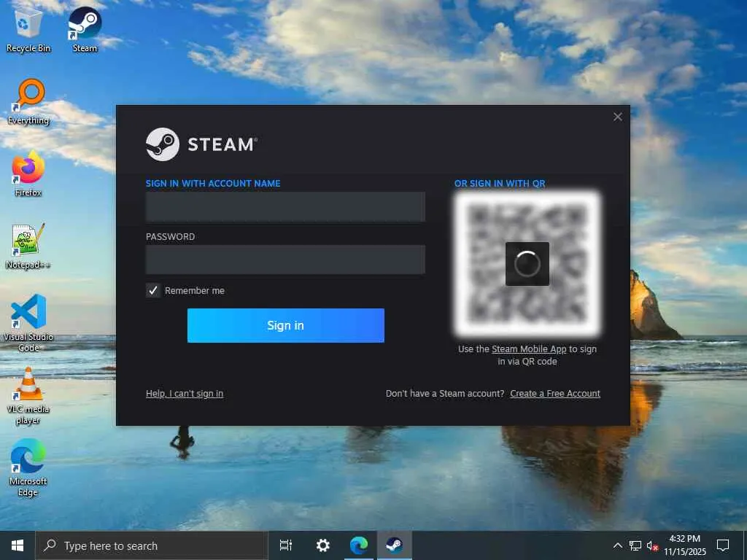
Task: Focus the password input field
Action: (x=285, y=260)
